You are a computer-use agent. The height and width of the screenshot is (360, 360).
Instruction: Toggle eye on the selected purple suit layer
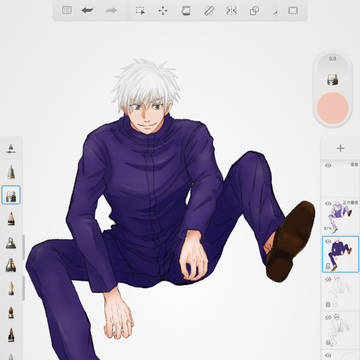[328, 241]
